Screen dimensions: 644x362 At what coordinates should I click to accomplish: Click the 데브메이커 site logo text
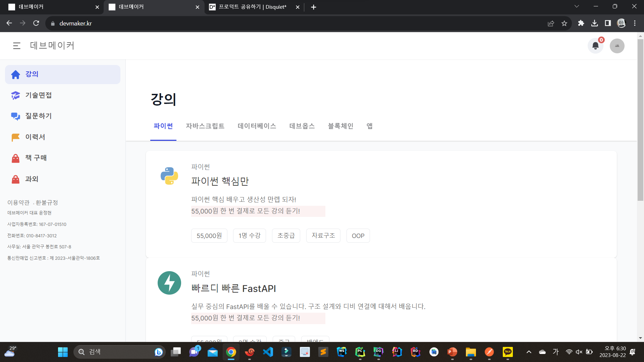(x=52, y=46)
